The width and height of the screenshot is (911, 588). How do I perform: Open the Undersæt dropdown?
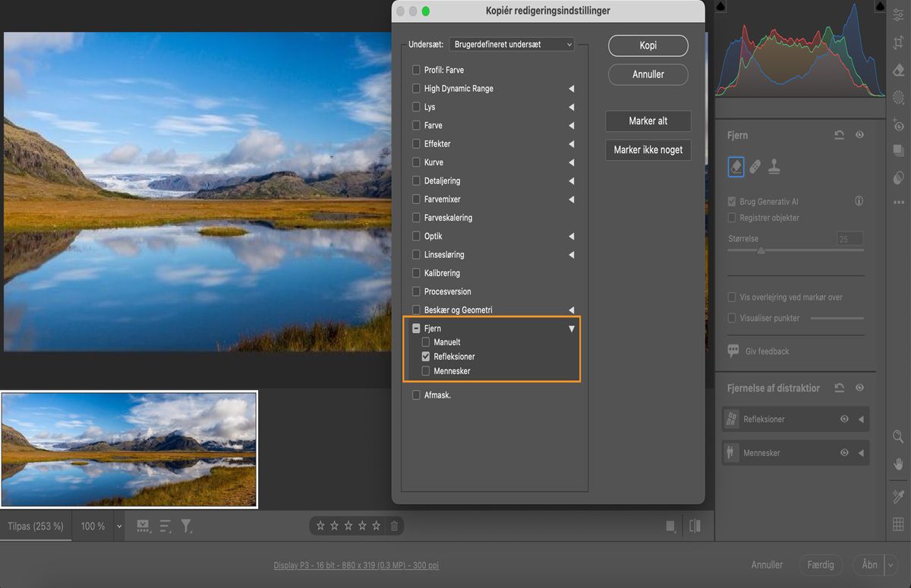pyautogui.click(x=512, y=45)
